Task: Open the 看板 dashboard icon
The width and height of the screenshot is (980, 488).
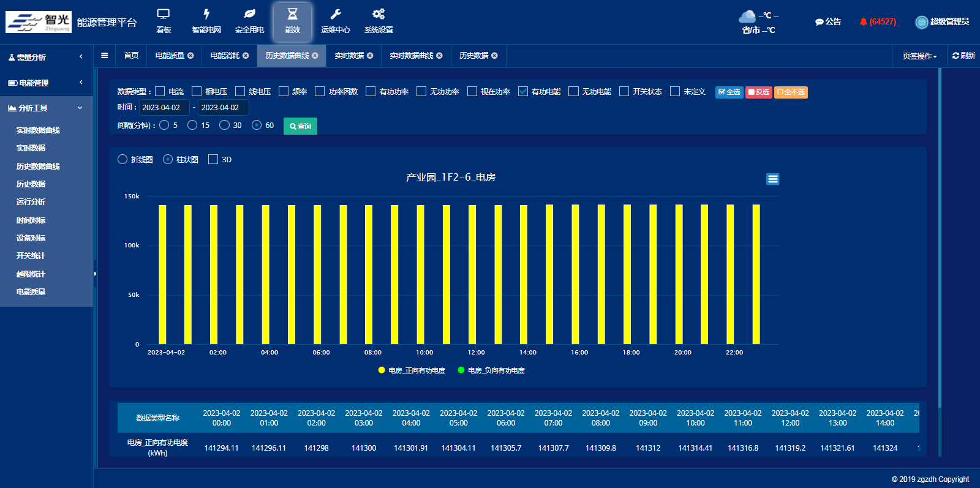Action: pyautogui.click(x=164, y=15)
